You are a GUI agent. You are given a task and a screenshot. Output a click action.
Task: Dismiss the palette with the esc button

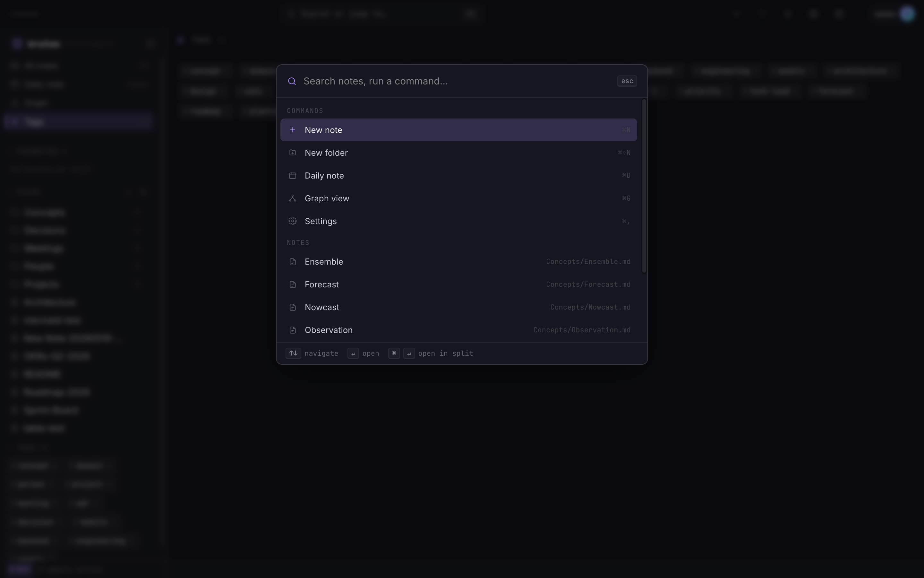pos(627,81)
